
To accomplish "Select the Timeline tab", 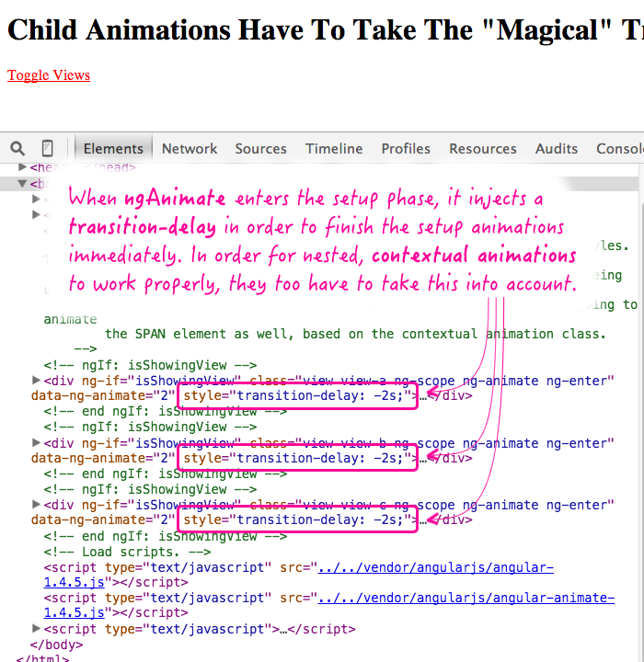I will [x=334, y=148].
